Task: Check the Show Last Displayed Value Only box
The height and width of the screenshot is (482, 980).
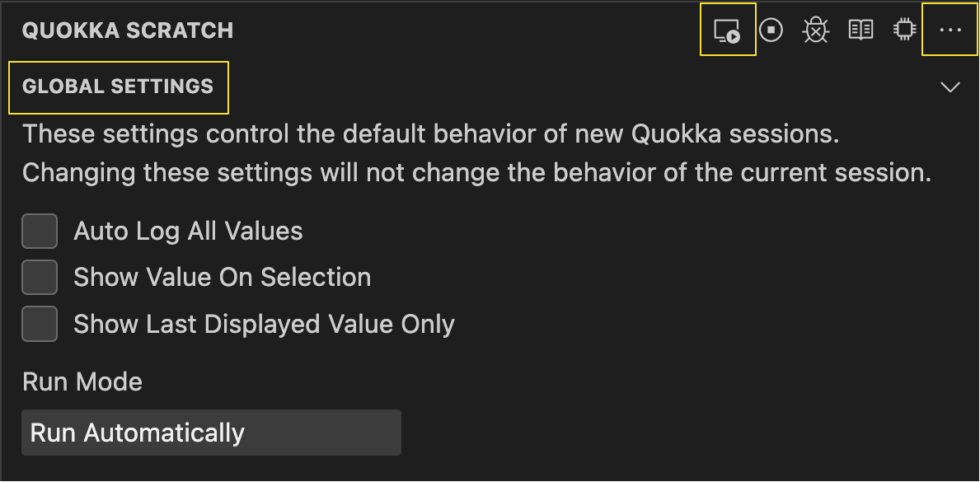Action: (x=40, y=324)
